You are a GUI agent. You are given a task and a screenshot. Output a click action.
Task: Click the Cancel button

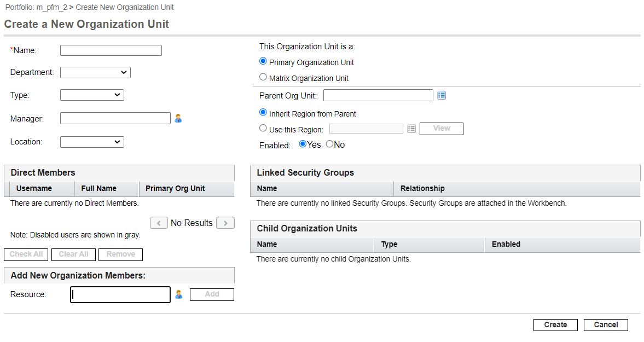click(606, 324)
